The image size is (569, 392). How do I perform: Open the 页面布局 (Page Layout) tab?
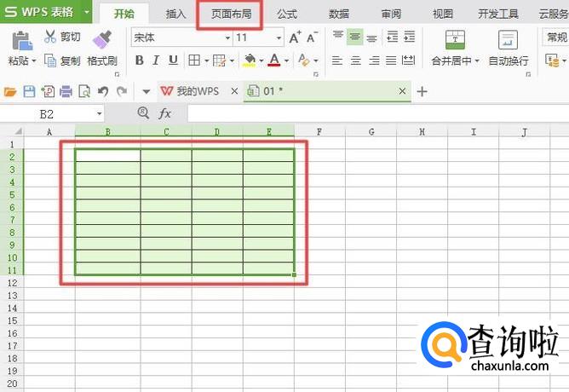(x=231, y=14)
